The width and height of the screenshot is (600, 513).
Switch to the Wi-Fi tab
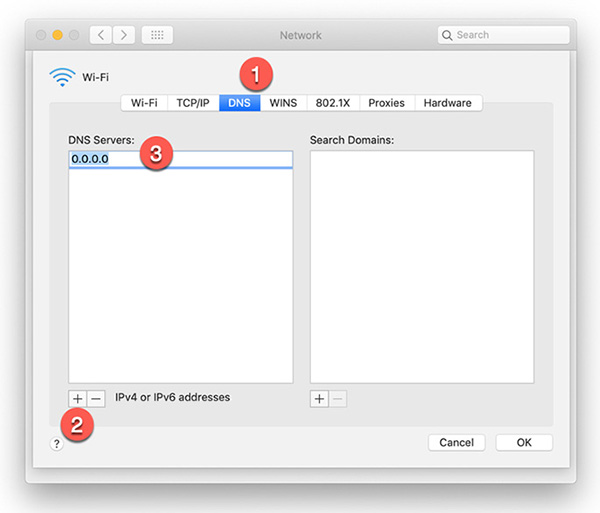coord(144,103)
